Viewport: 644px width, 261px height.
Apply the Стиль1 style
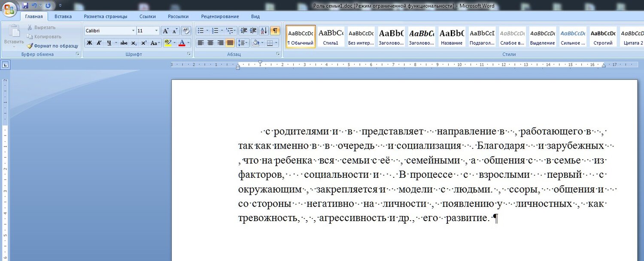pos(331,36)
